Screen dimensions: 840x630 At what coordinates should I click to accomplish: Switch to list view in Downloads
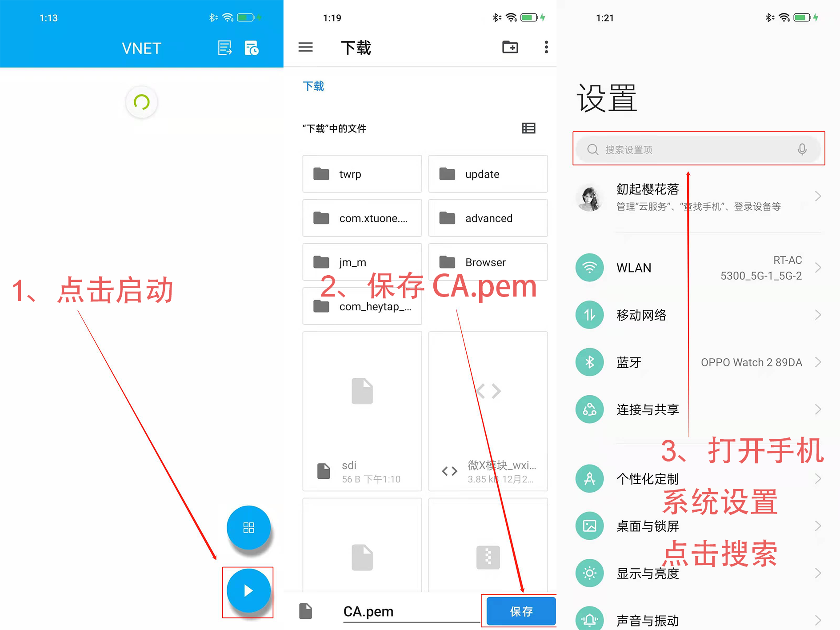528,128
